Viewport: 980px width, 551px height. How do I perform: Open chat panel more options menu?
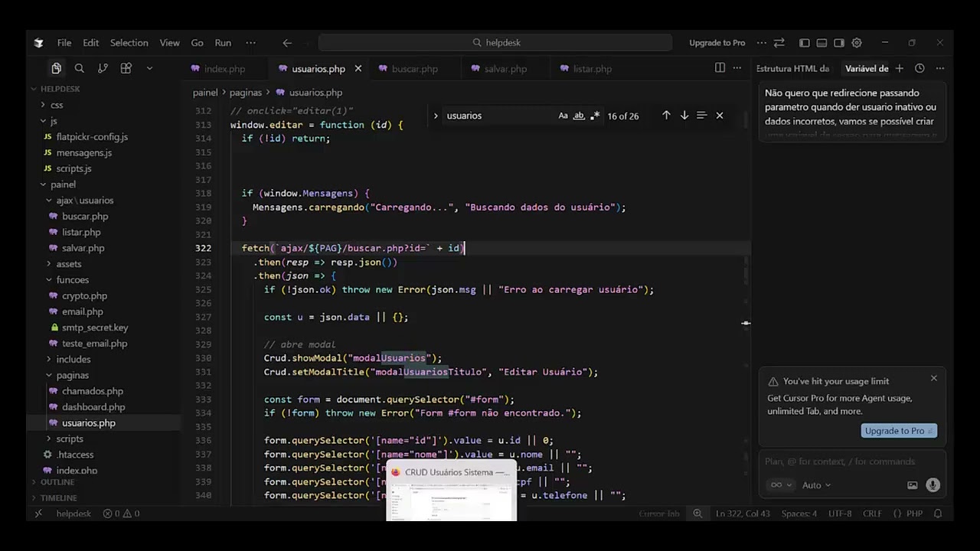[940, 68]
